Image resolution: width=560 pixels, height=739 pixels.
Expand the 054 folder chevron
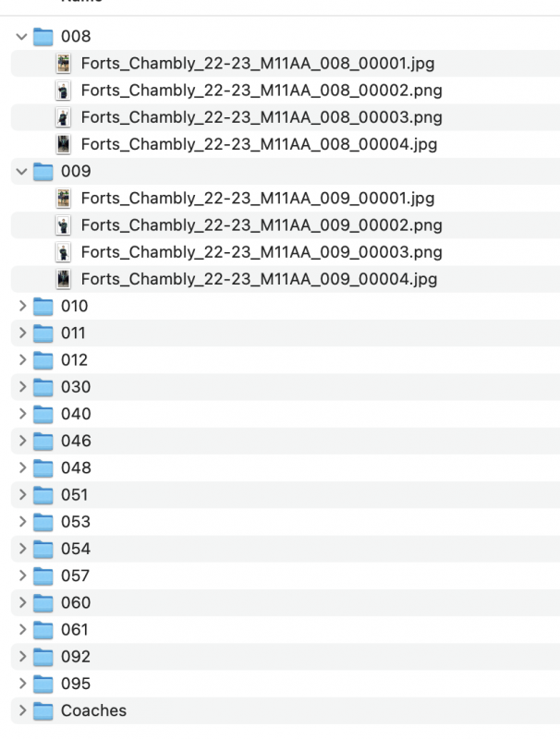point(22,549)
